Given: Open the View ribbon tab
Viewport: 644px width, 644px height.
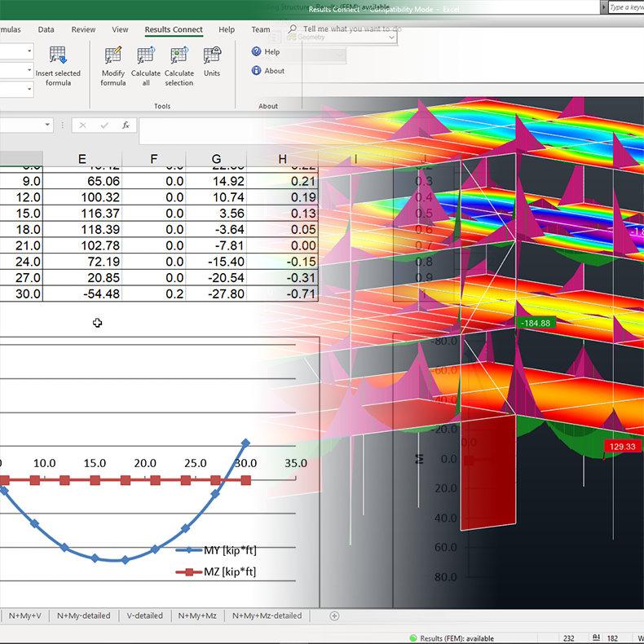Looking at the screenshot, I should tap(120, 30).
